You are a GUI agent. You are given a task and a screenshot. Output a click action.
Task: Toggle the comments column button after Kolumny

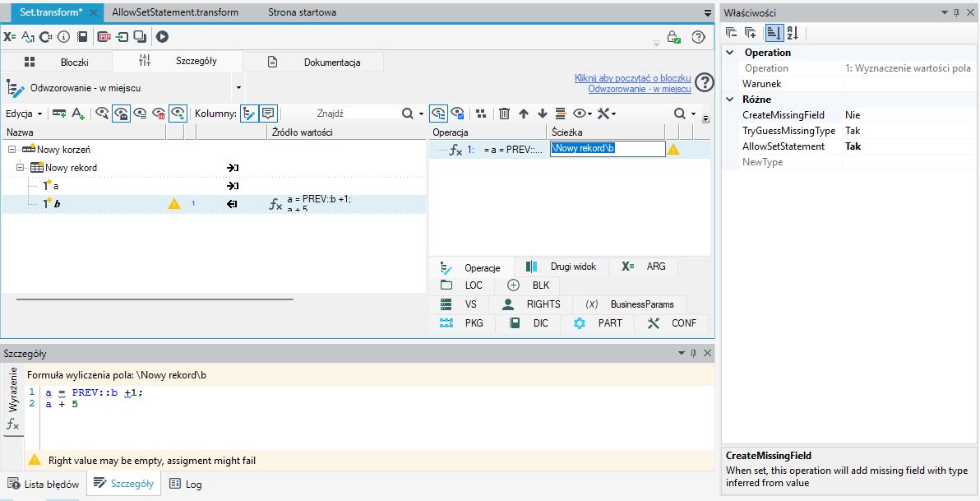tap(268, 114)
